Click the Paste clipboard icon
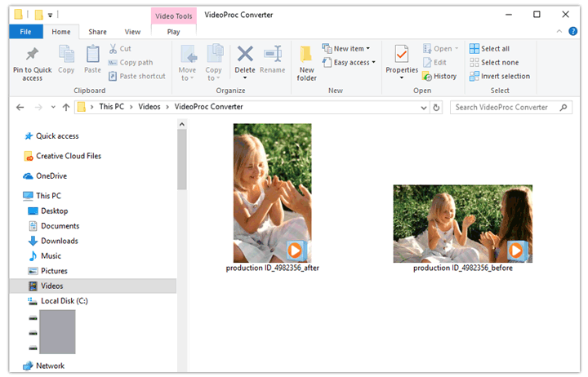This screenshot has width=588, height=377. tap(92, 54)
